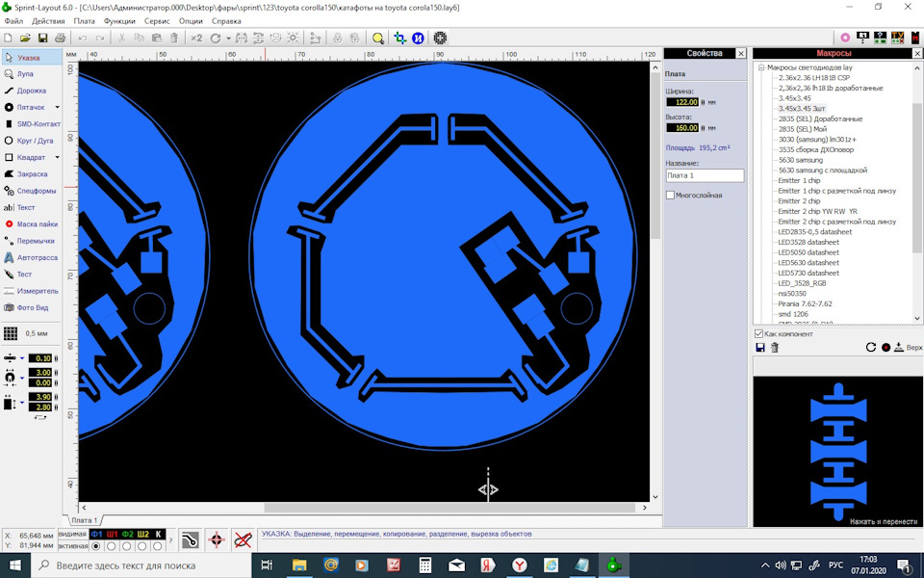
Task: Open the SMD pad size dropdown arrow
Action: [x=22, y=403]
